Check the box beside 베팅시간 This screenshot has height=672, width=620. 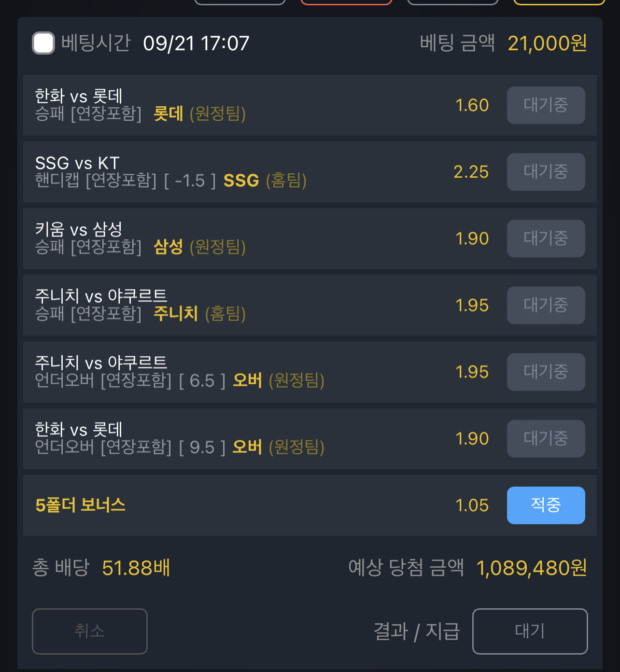(x=43, y=43)
